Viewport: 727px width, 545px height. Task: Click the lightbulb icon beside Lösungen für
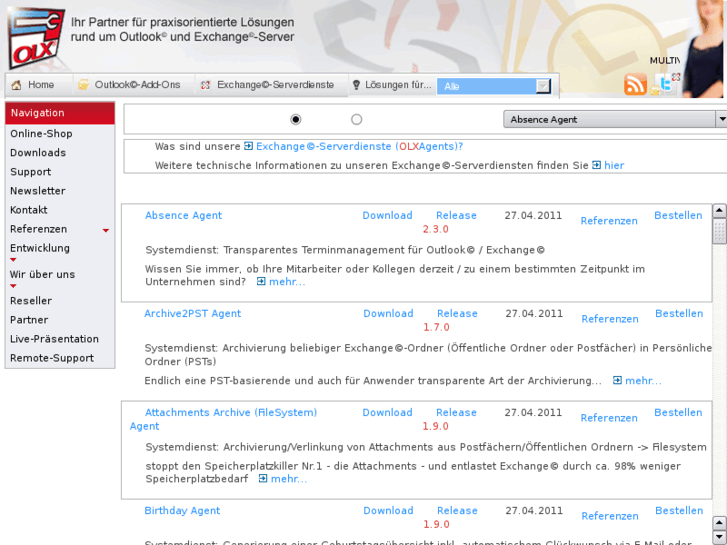tap(356, 85)
